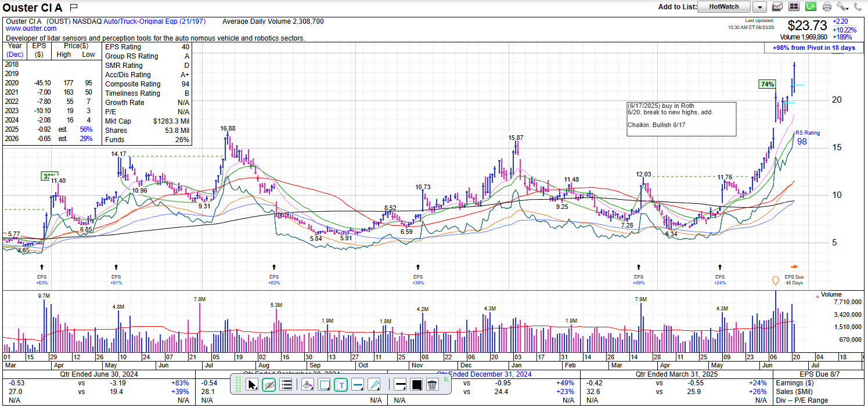This screenshot has width=868, height=408.
Task: Click the EPS Due orange arrow marker
Action: [794, 267]
